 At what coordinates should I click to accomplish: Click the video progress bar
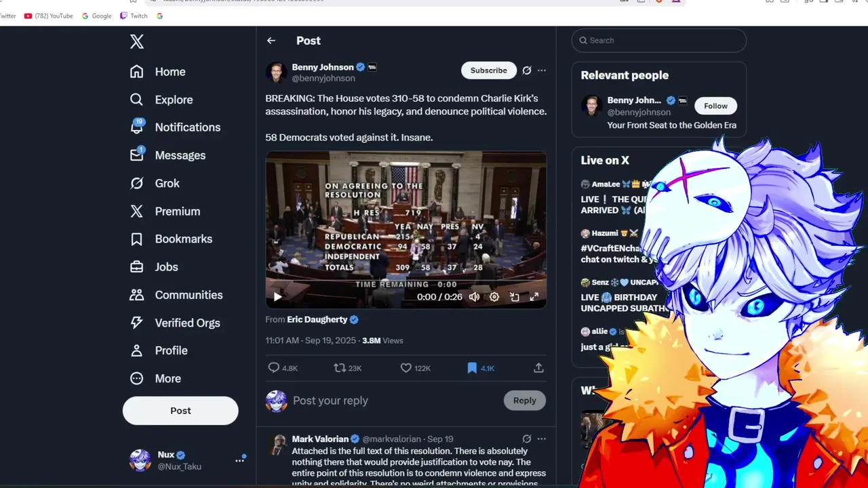coord(406,282)
